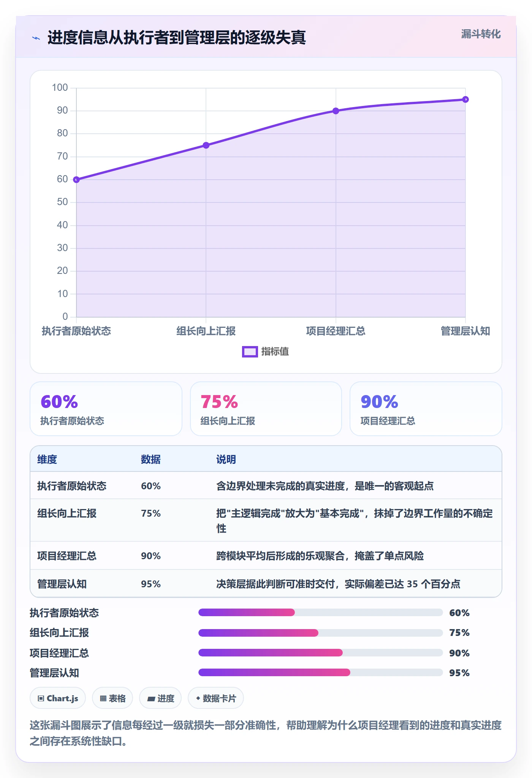Click the Chart.js tag chip
Image resolution: width=532 pixels, height=778 pixels.
click(x=58, y=698)
